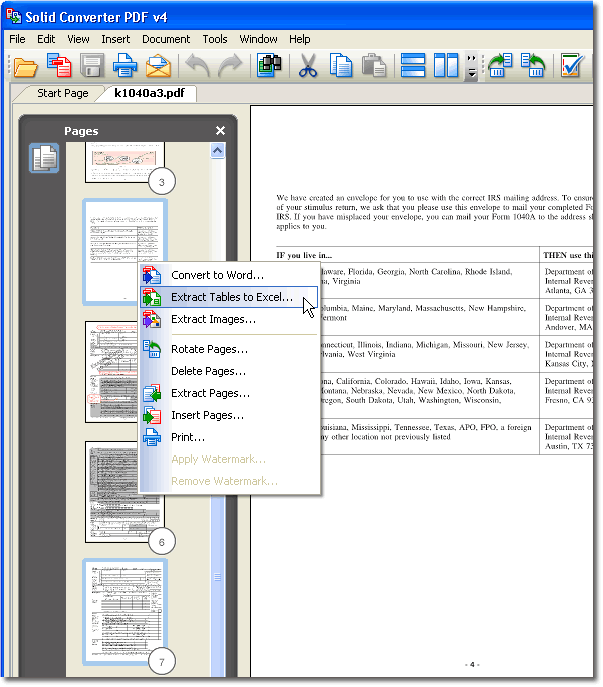The width and height of the screenshot is (603, 687).
Task: Select the page 7 thumbnail
Action: [x=125, y=608]
